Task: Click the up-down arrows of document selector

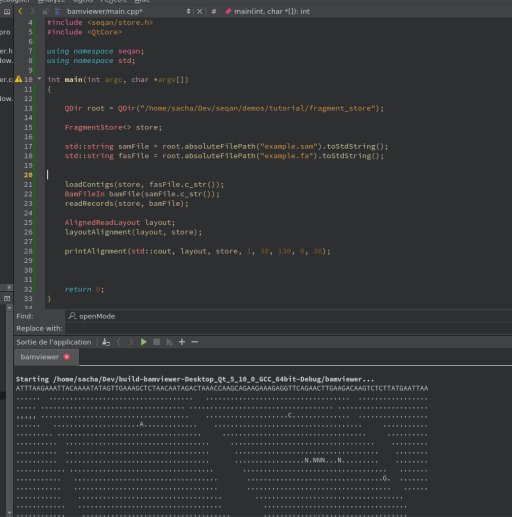Action: point(188,11)
